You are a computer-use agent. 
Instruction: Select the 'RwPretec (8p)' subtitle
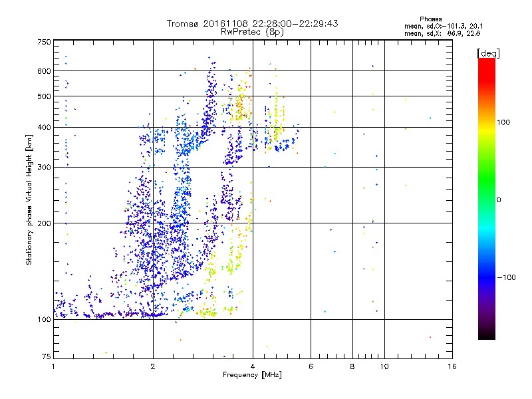click(x=252, y=32)
